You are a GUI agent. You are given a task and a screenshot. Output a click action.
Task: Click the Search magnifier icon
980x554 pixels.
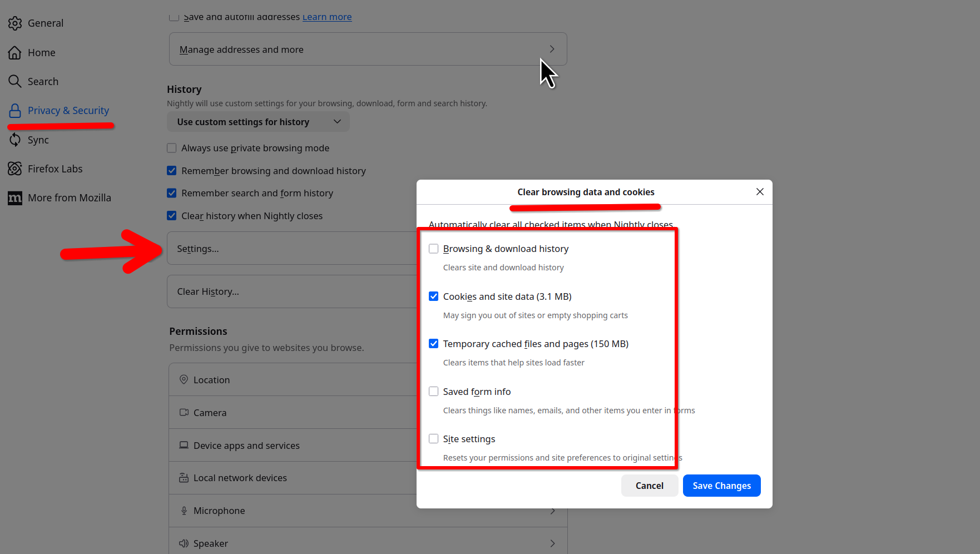(x=15, y=82)
